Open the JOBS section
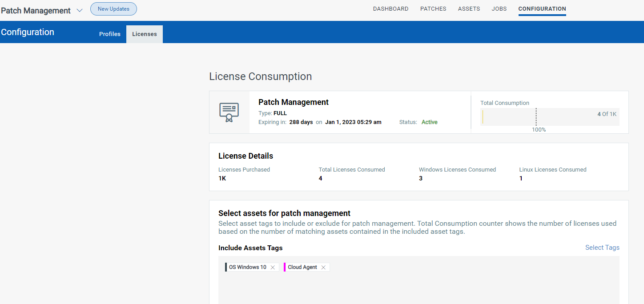This screenshot has width=644, height=304. point(499,8)
